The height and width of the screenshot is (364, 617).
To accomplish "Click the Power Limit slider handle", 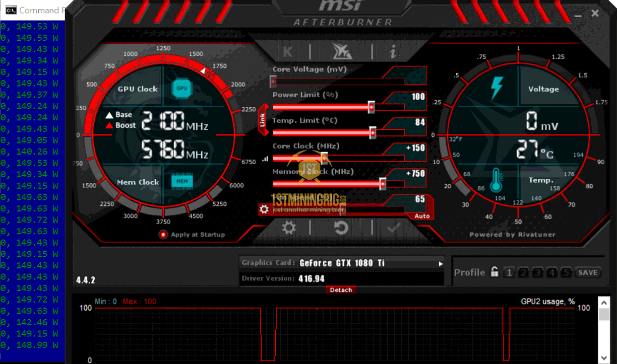I will tap(372, 107).
